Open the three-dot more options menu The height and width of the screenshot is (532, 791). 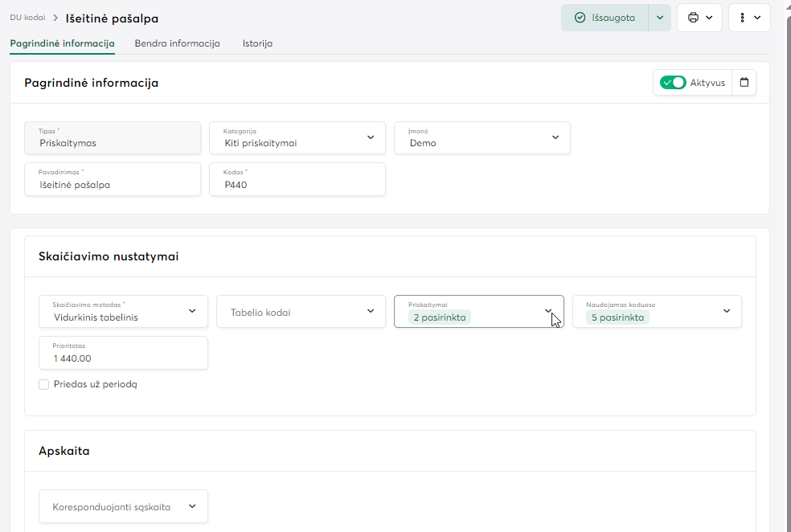[742, 18]
